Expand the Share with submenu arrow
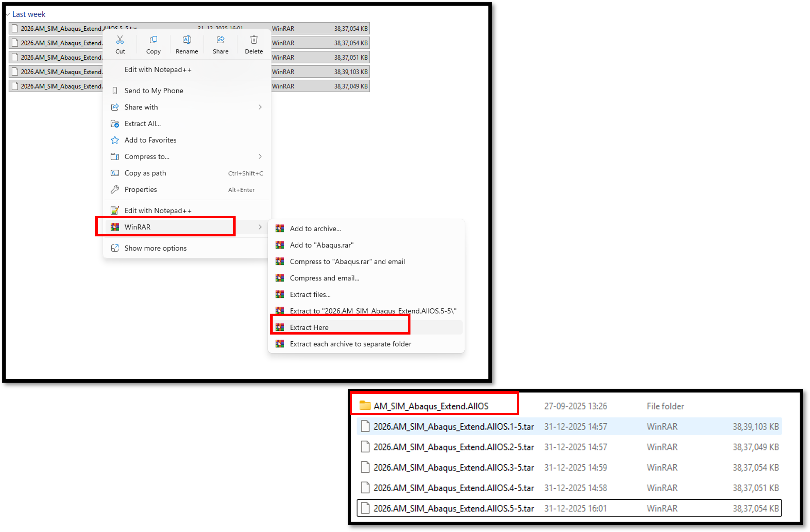The height and width of the screenshot is (532, 810). [260, 107]
